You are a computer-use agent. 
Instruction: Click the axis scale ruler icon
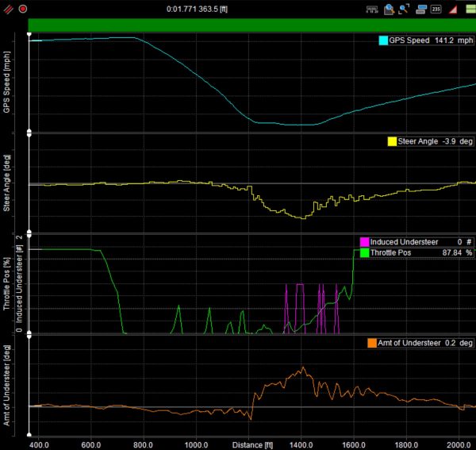coord(372,10)
